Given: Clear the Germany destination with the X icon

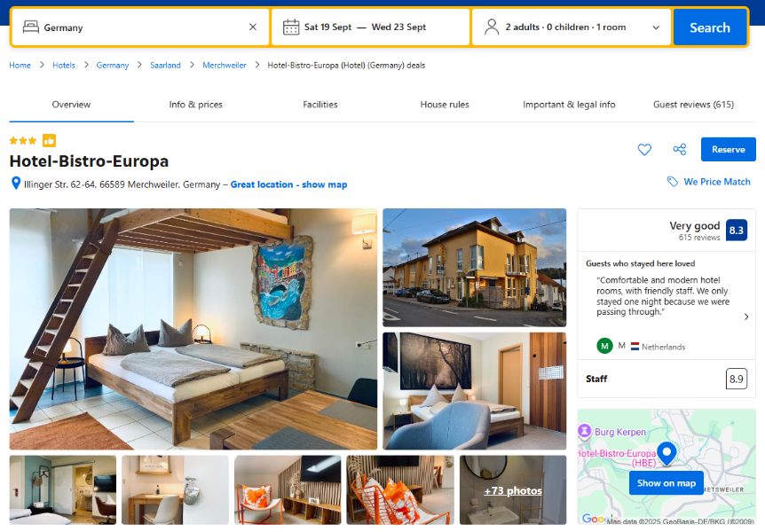Looking at the screenshot, I should (253, 27).
